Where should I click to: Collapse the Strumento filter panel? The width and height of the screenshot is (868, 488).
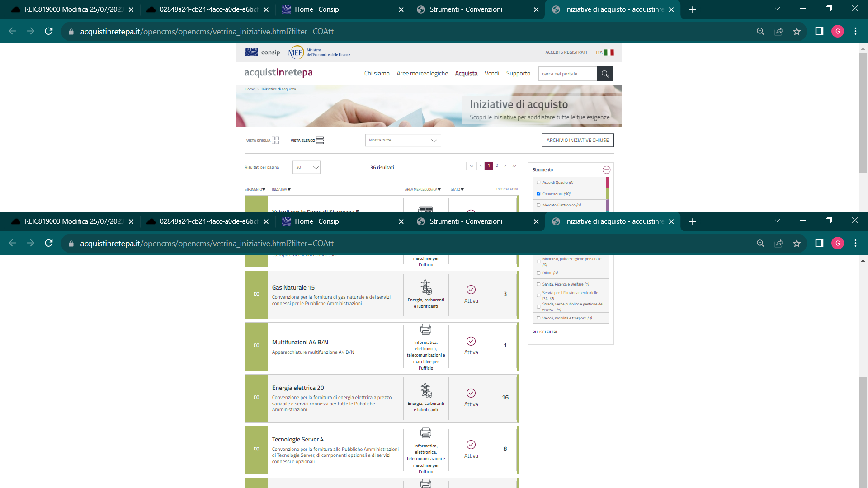(x=606, y=170)
